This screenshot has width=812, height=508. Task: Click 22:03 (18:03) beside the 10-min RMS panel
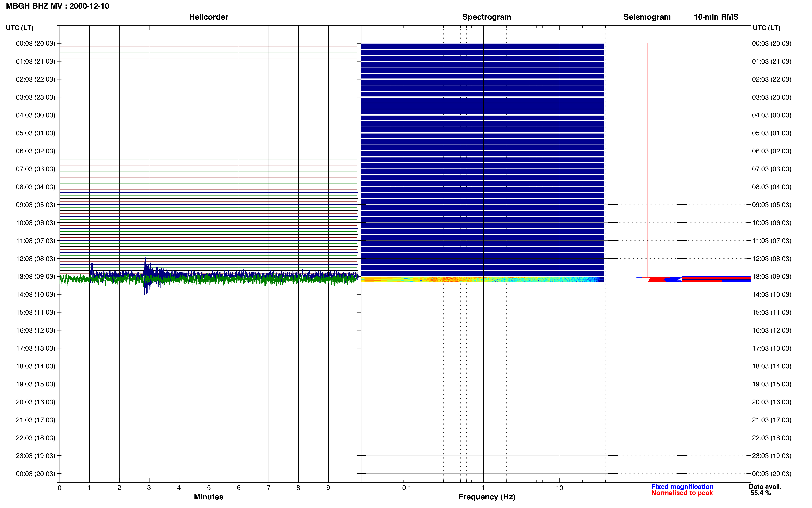(x=772, y=438)
